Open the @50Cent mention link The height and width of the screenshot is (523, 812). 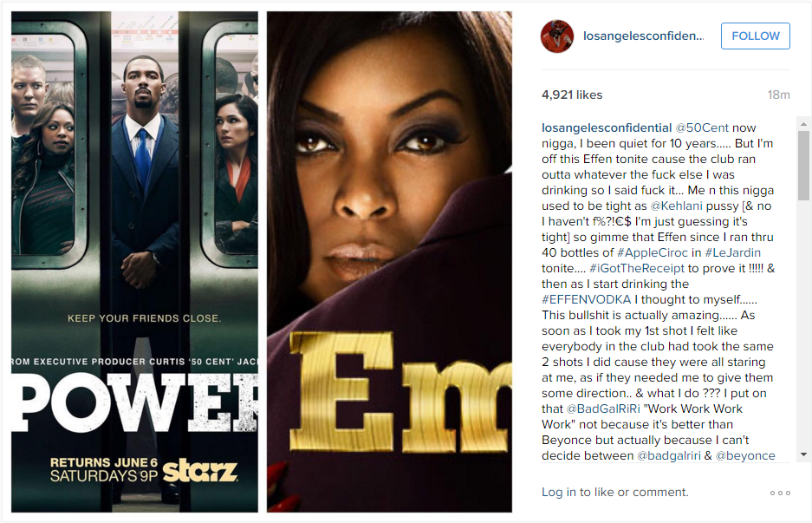pyautogui.click(x=702, y=127)
